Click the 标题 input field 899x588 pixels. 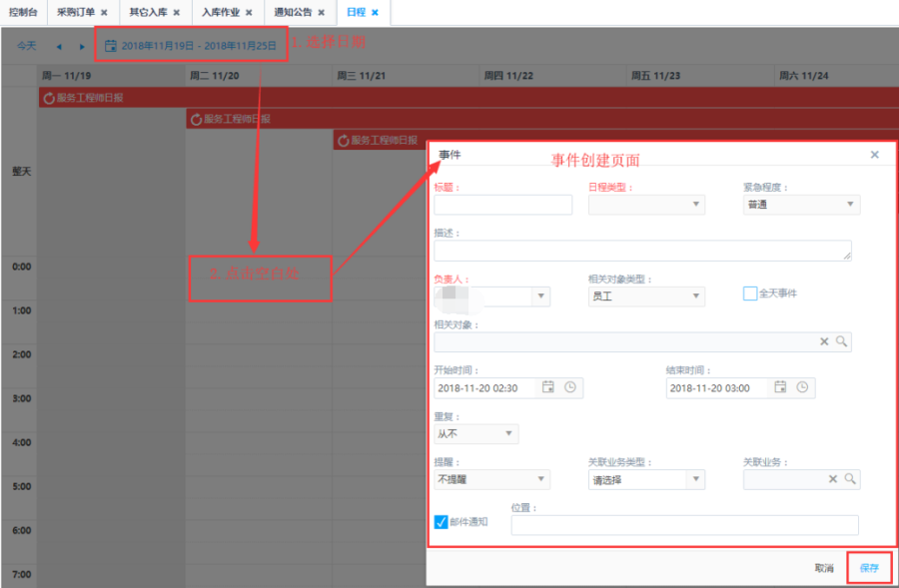tap(502, 205)
